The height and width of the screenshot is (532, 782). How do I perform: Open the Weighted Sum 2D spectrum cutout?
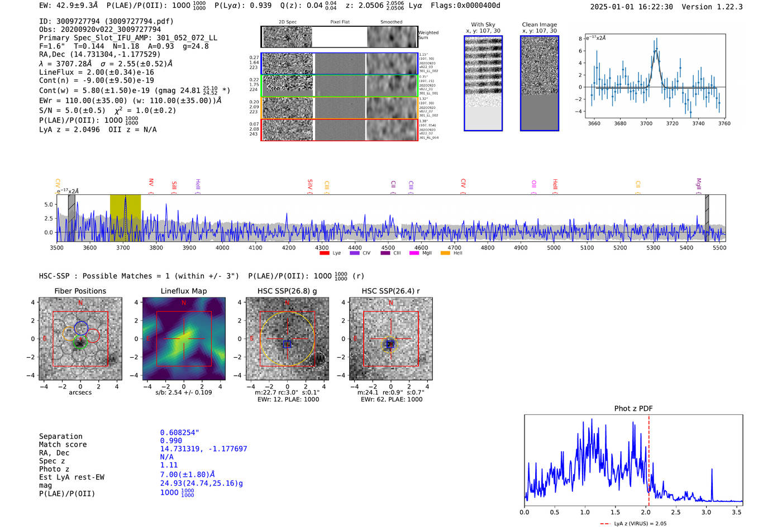340,37
